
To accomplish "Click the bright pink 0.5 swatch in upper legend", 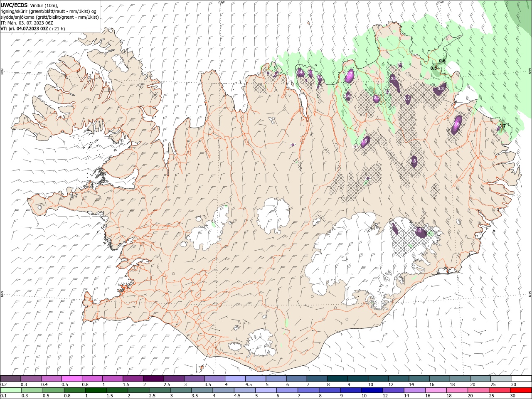I will (72, 379).
